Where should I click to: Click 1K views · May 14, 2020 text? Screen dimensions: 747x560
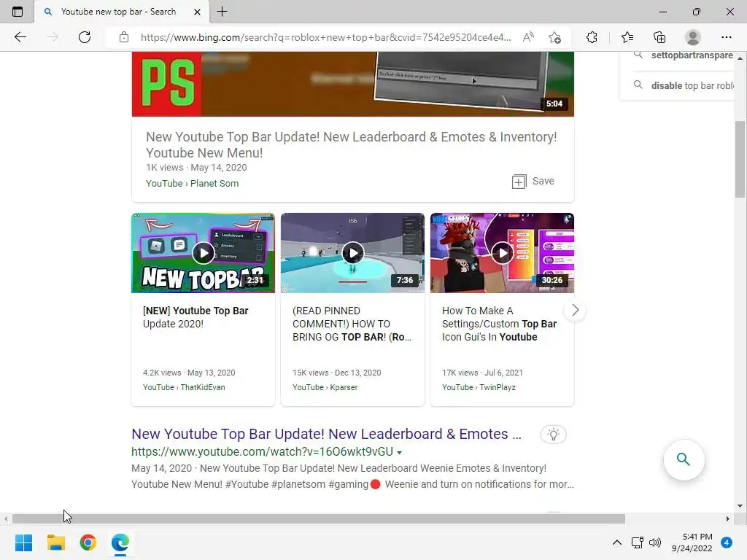(196, 168)
